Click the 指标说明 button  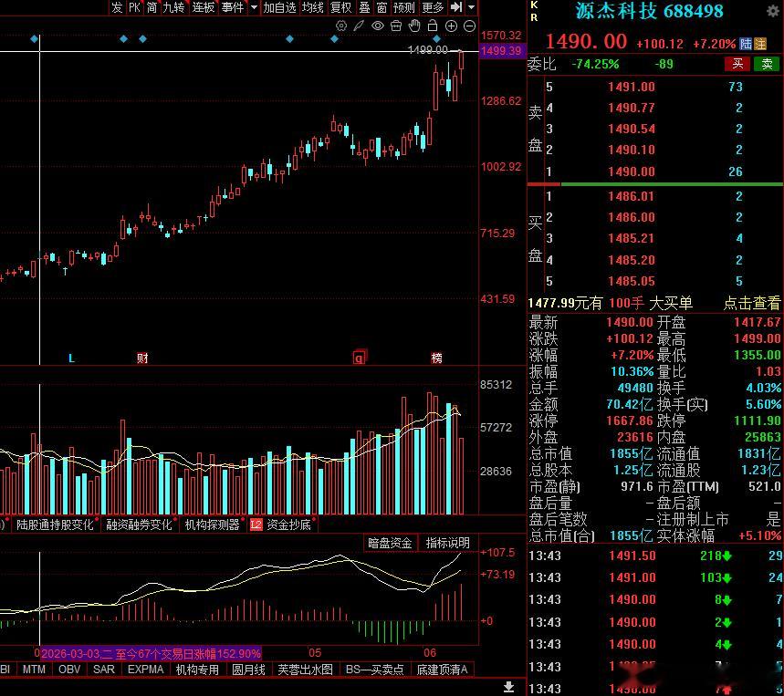(447, 543)
